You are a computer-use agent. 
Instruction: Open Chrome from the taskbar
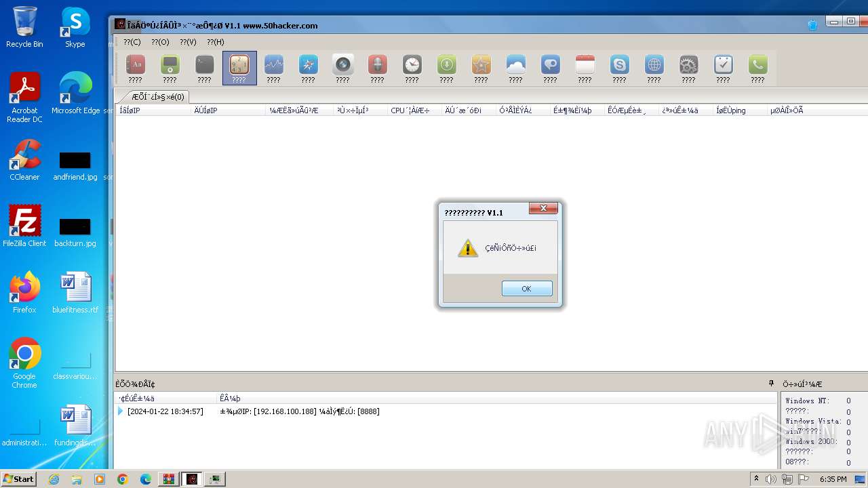point(123,479)
